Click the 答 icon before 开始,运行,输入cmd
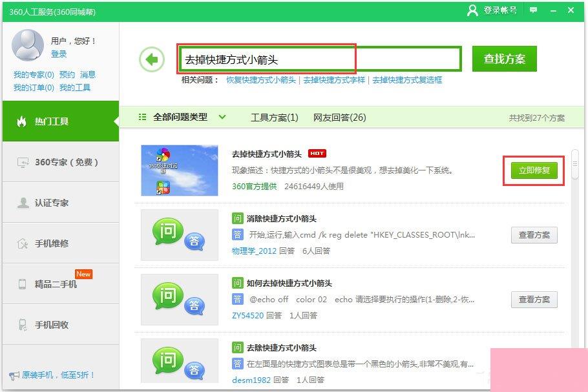 237,235
